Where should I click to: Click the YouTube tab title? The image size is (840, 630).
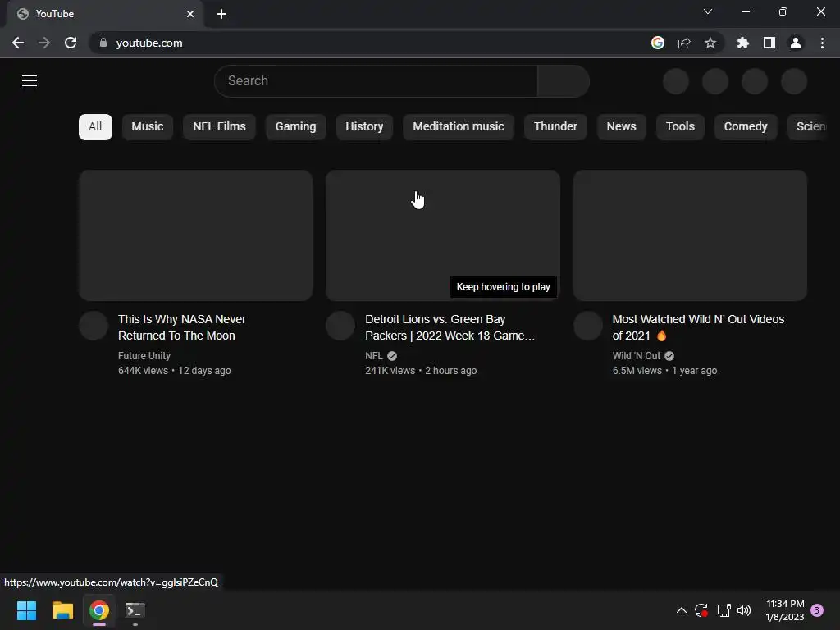click(x=55, y=14)
